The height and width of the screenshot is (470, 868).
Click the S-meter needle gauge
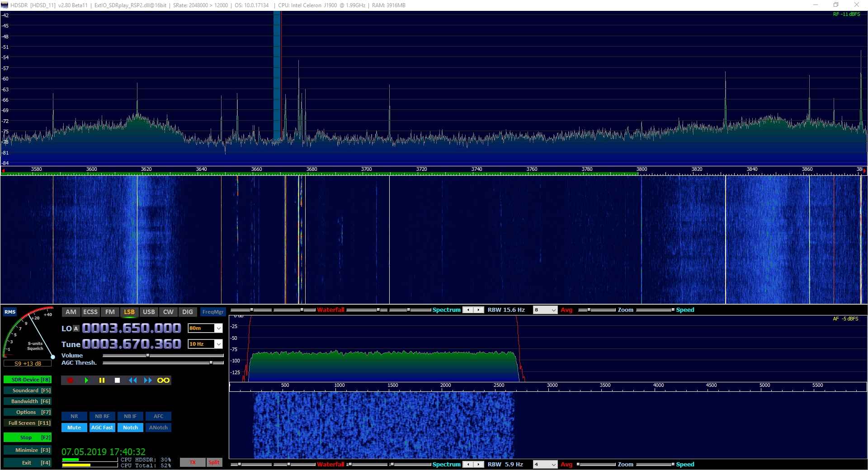tap(28, 333)
